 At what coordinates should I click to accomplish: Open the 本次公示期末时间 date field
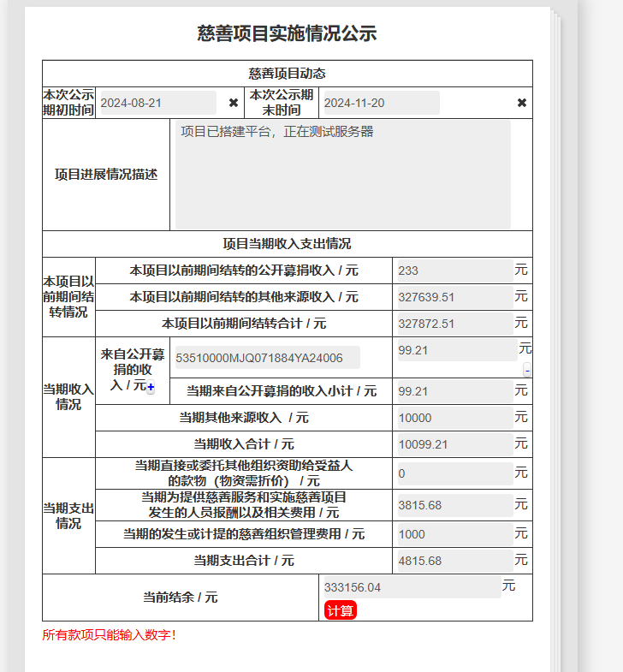coord(381,103)
